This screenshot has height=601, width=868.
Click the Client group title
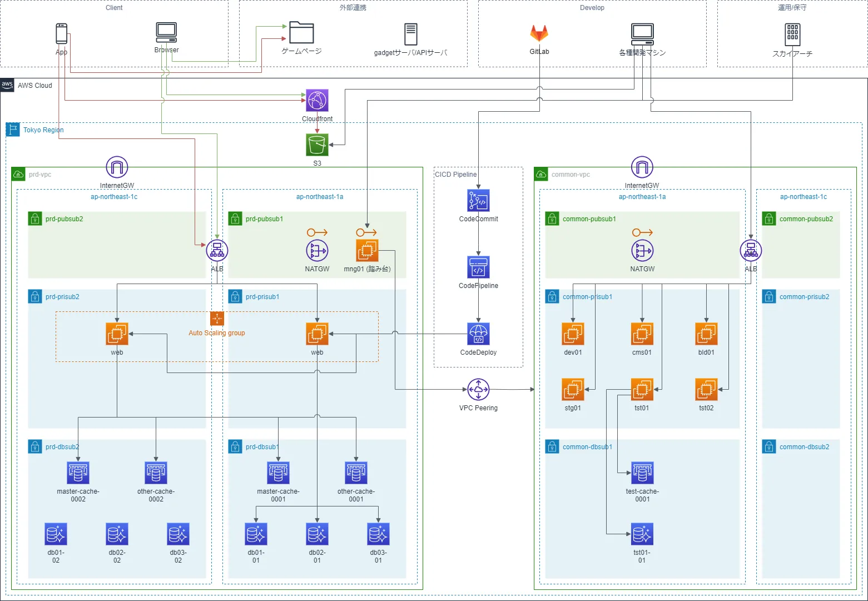[x=114, y=8]
